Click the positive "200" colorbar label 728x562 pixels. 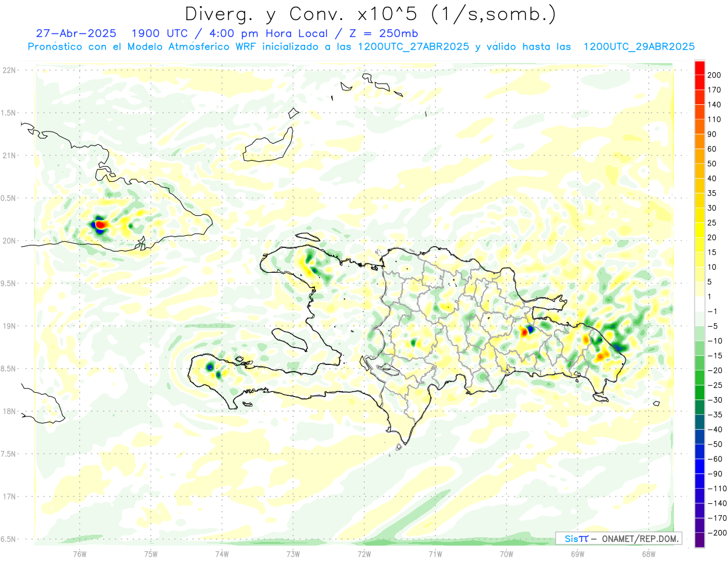[x=715, y=75]
